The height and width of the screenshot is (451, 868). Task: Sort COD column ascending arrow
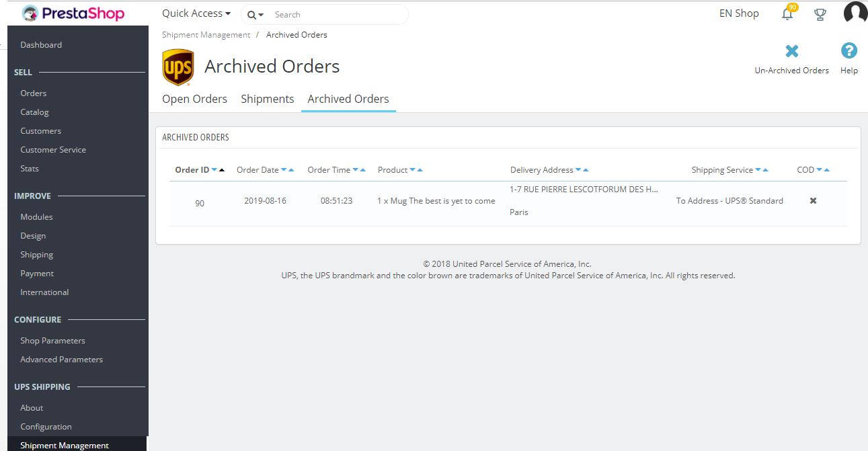[827, 170]
